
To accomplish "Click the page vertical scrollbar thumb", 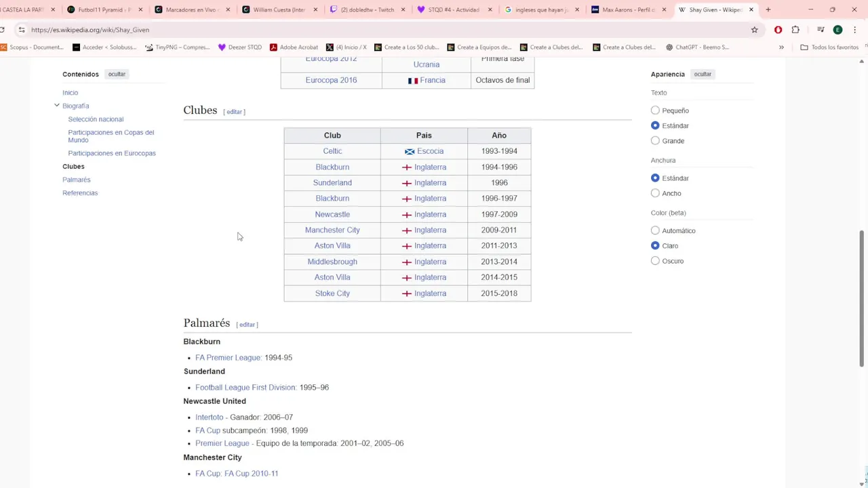I will [862, 298].
